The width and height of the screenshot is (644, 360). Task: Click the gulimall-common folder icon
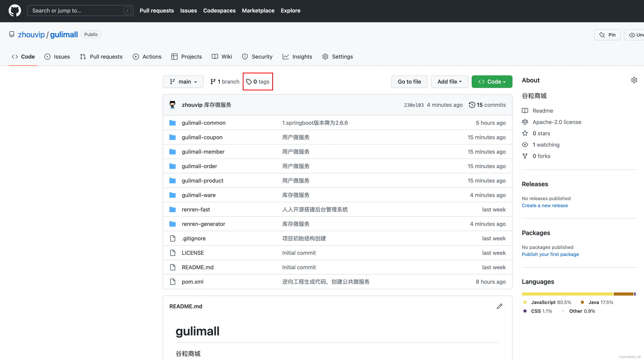(x=173, y=123)
